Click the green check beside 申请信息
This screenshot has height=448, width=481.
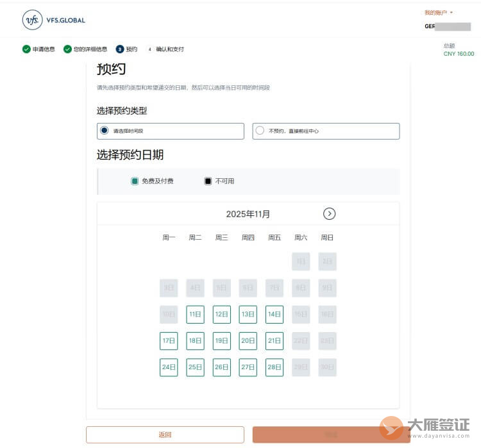[x=26, y=49]
